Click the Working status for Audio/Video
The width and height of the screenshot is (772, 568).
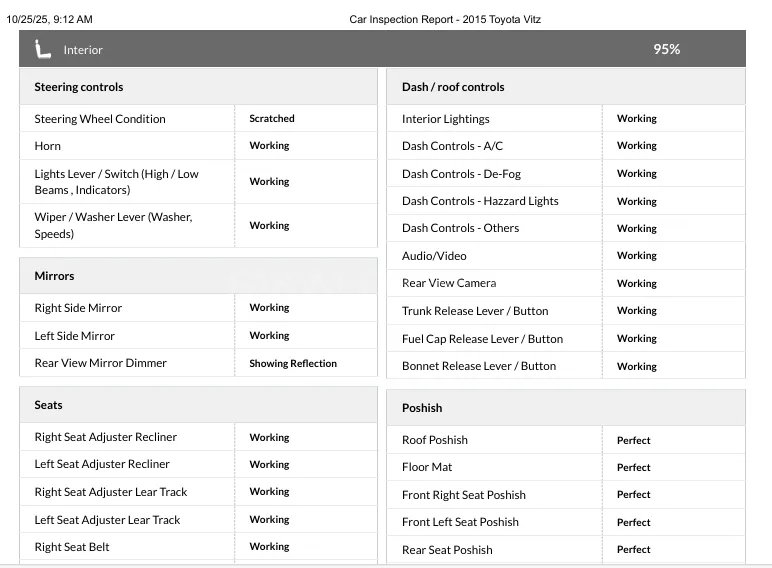point(637,256)
